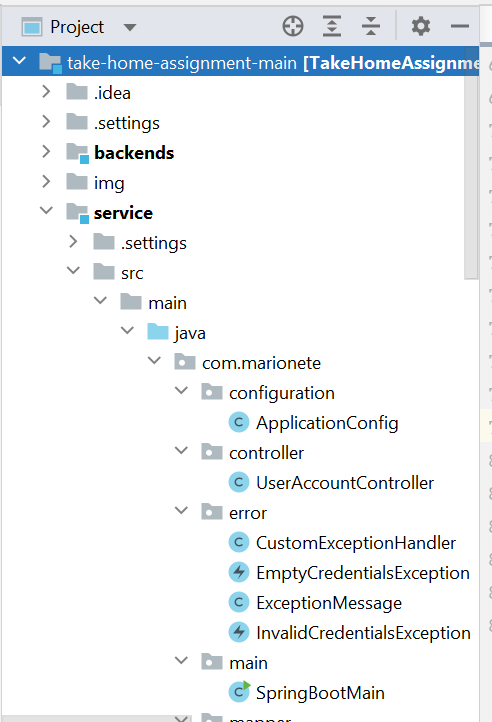The height and width of the screenshot is (722, 492).
Task: Click the ApplicationConfig class icon
Action: pos(239,422)
